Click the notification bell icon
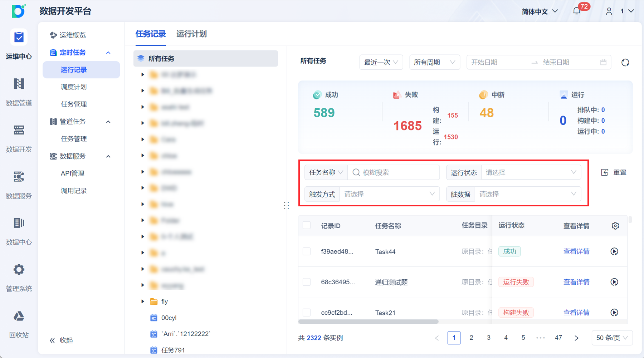The height and width of the screenshot is (358, 644). point(576,11)
